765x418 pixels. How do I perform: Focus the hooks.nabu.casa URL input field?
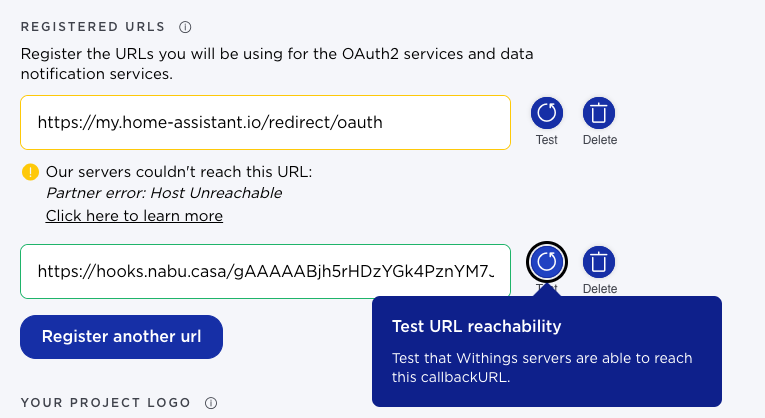(265, 272)
